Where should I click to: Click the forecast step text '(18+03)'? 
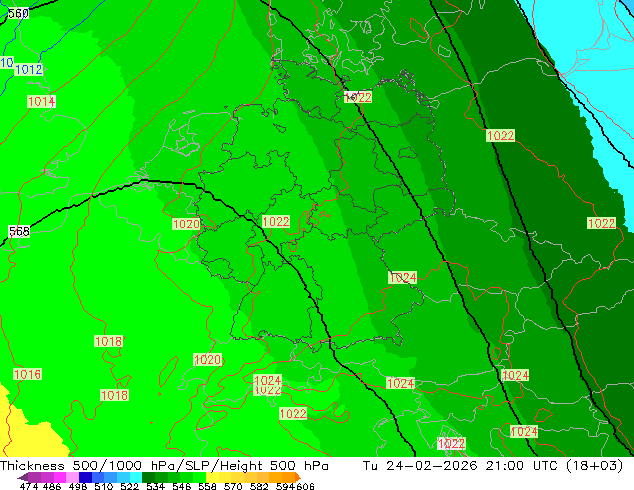(594, 465)
